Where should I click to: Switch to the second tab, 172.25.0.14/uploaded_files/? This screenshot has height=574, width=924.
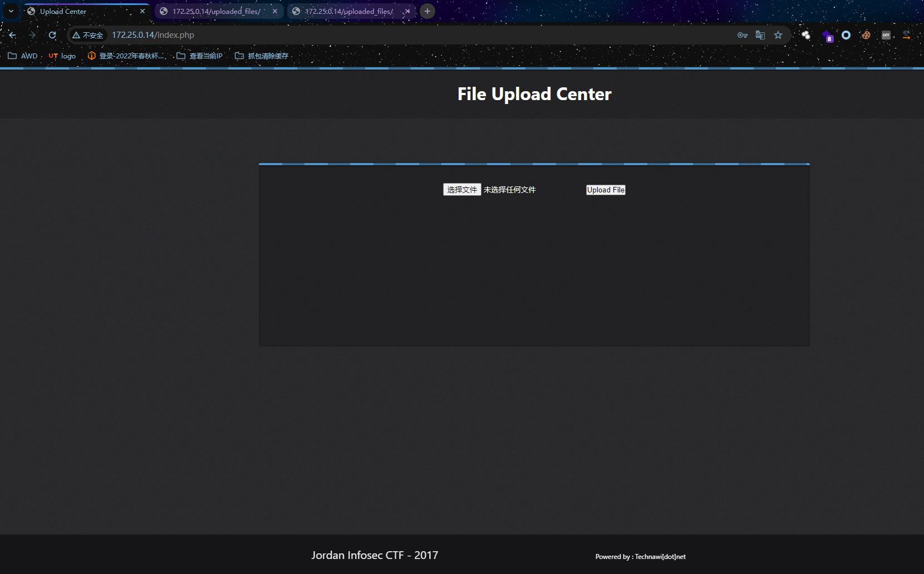tap(219, 11)
